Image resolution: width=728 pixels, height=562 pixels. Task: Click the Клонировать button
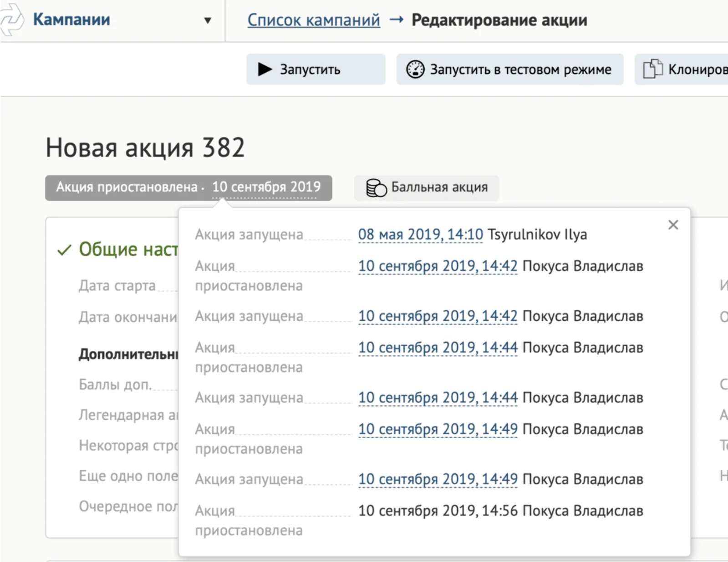(681, 69)
